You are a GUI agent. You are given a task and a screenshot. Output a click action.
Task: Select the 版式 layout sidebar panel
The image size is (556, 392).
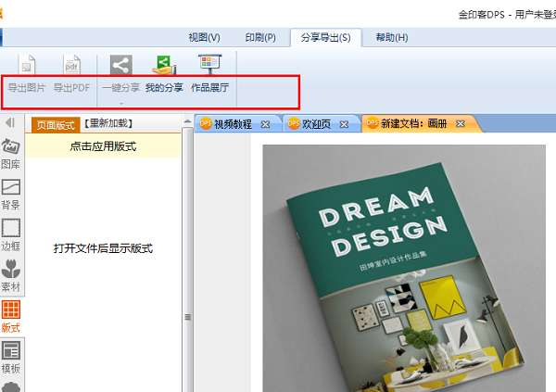point(11,317)
